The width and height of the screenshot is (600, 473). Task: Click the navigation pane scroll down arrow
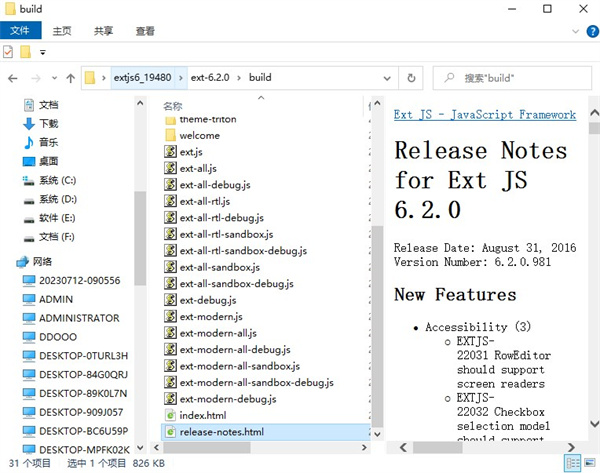click(140, 447)
